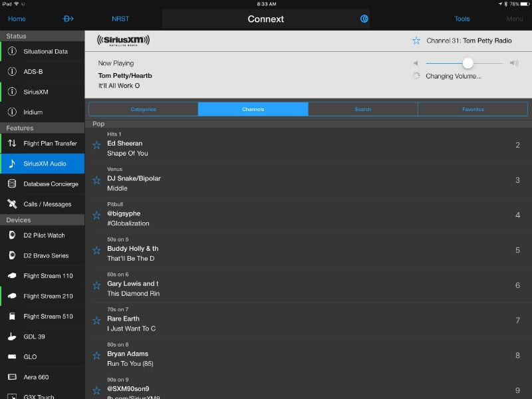Adjust the SiriusXM volume slider knob
This screenshot has height=399, width=532.
467,63
